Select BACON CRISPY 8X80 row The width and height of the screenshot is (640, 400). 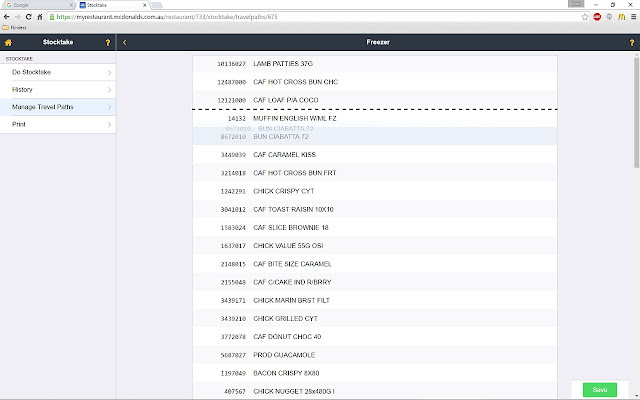(375, 373)
